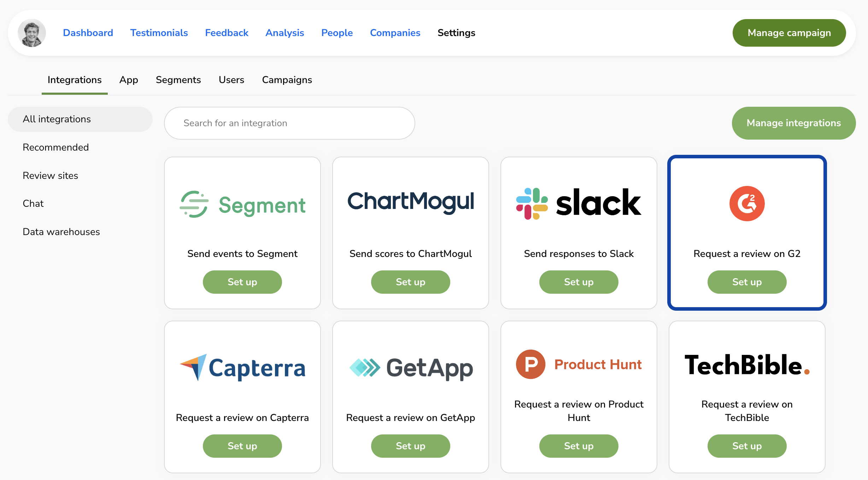Go to the Testimonials page
The height and width of the screenshot is (480, 868).
(x=159, y=33)
